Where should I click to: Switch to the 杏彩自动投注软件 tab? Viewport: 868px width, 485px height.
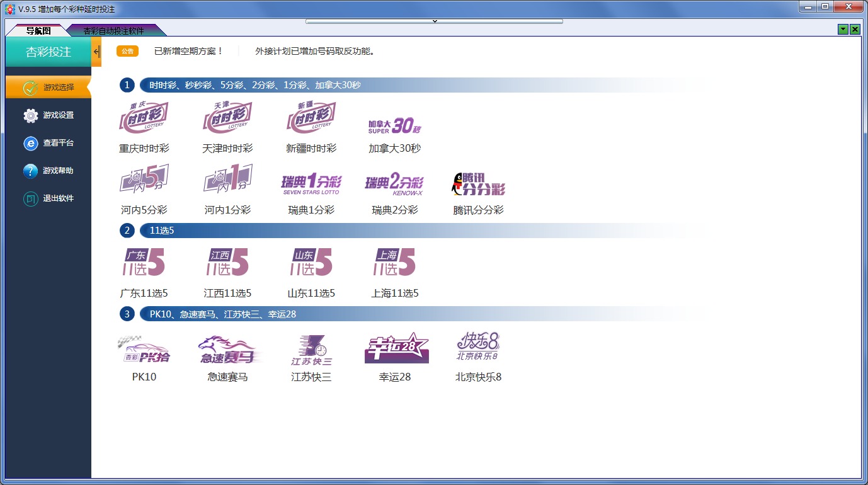pos(114,31)
